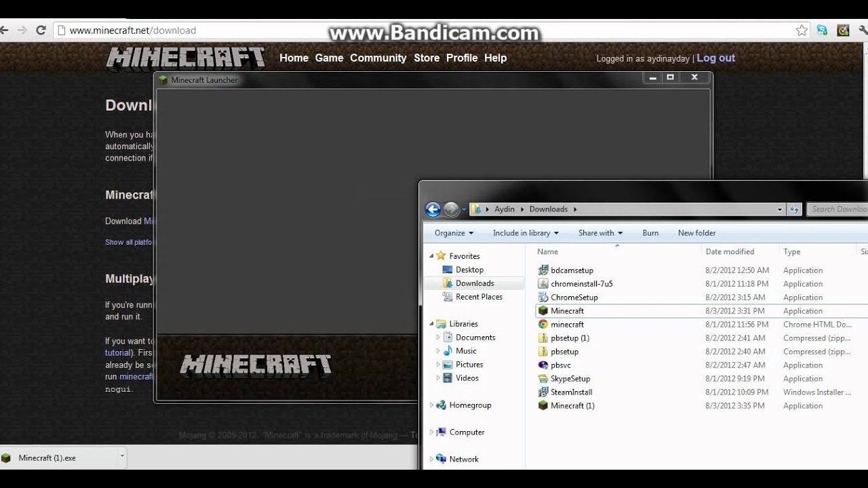Click the Network icon in sidebar

pyautogui.click(x=441, y=460)
